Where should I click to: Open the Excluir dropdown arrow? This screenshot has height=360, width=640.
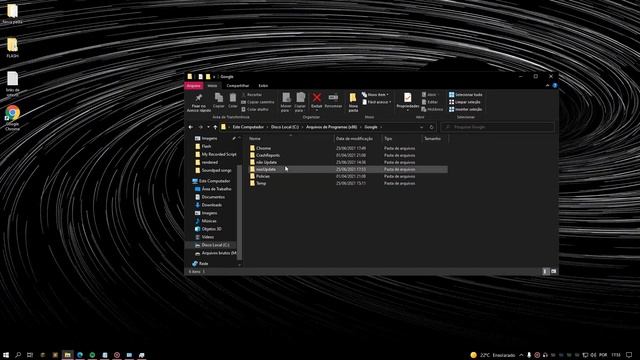pos(317,111)
